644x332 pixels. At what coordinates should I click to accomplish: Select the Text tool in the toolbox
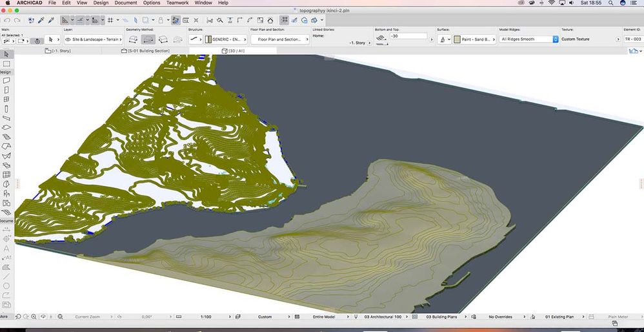coord(6,249)
